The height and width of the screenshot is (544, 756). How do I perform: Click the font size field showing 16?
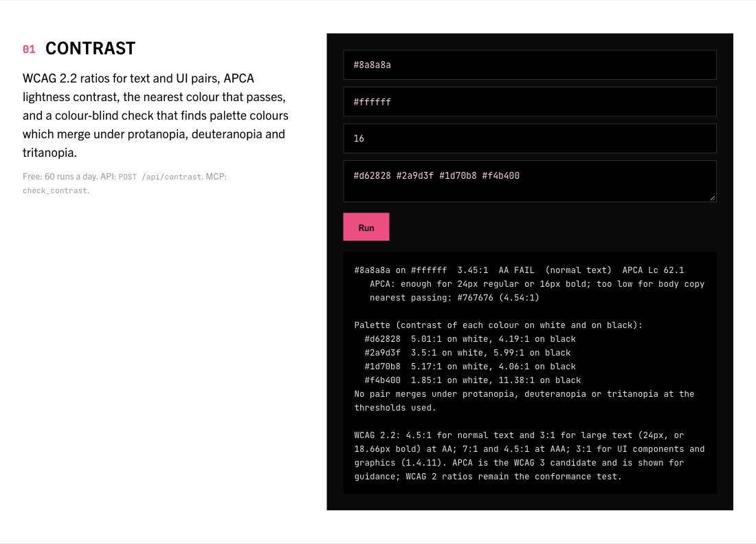coord(529,138)
